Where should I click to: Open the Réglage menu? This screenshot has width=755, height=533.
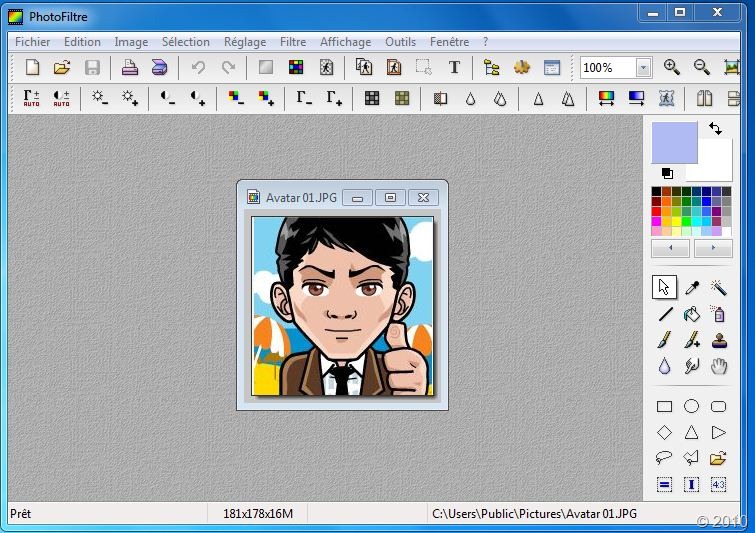[x=245, y=42]
